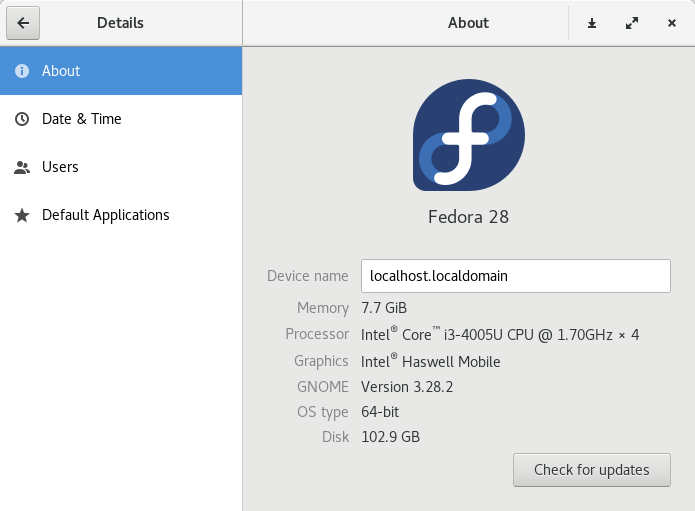This screenshot has height=511, width=695.
Task: Open the Default Applications panel
Action: pyautogui.click(x=106, y=215)
